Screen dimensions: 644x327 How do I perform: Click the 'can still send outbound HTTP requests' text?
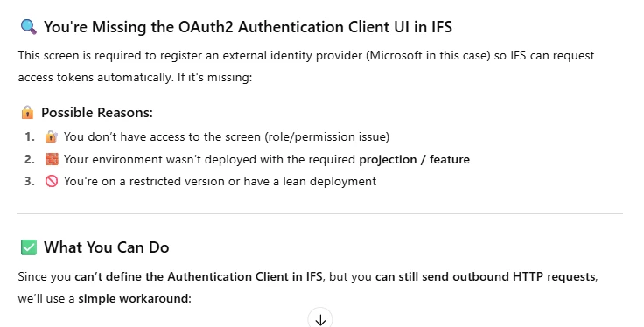[486, 276]
